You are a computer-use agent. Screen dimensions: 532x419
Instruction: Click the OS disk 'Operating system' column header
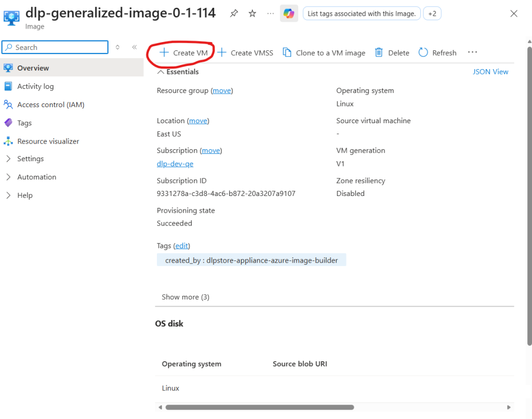coord(191,364)
